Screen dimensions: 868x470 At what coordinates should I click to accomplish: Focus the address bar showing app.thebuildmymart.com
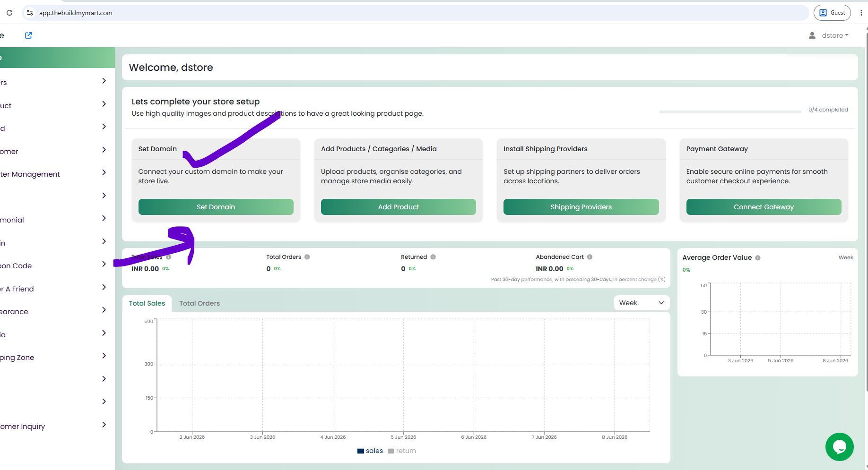tap(416, 13)
